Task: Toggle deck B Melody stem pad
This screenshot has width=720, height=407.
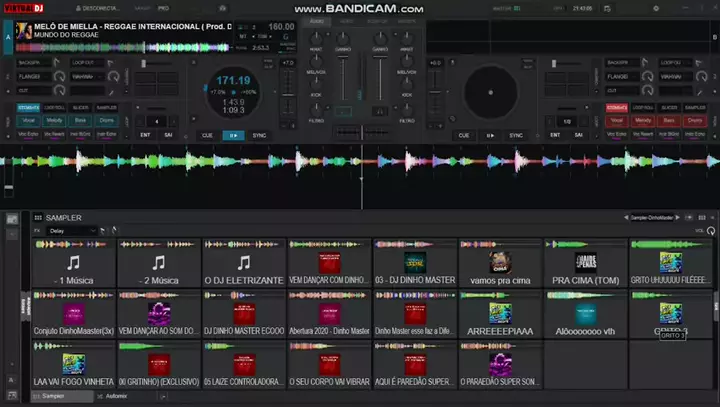Action: 643,121
